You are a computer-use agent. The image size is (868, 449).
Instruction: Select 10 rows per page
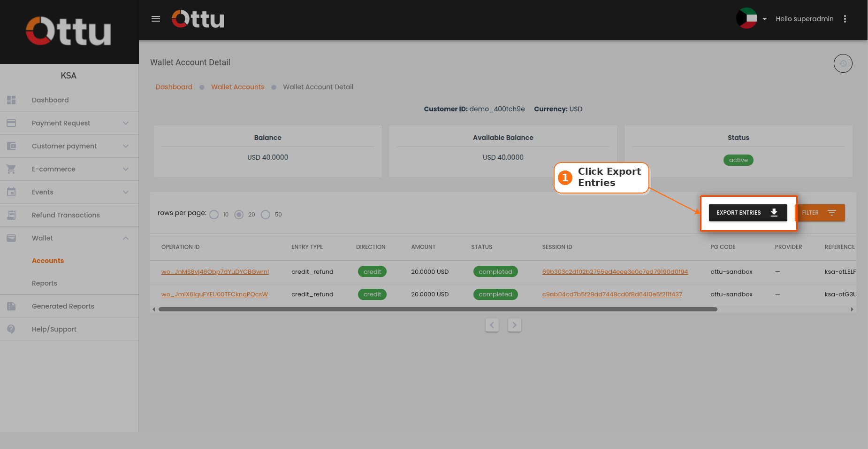pos(214,215)
